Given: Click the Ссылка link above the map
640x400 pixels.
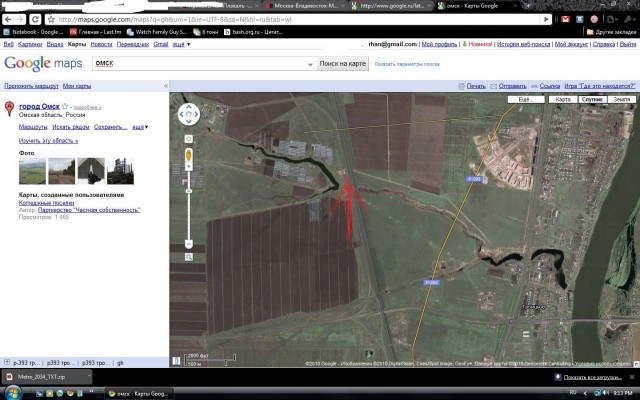Looking at the screenshot, I should (x=550, y=86).
